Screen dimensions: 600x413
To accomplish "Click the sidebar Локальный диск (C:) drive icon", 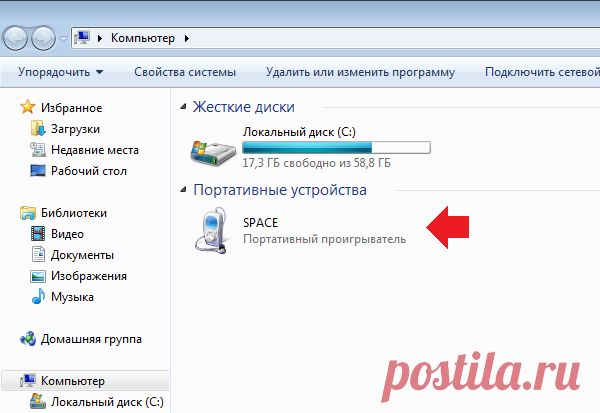I will (38, 401).
